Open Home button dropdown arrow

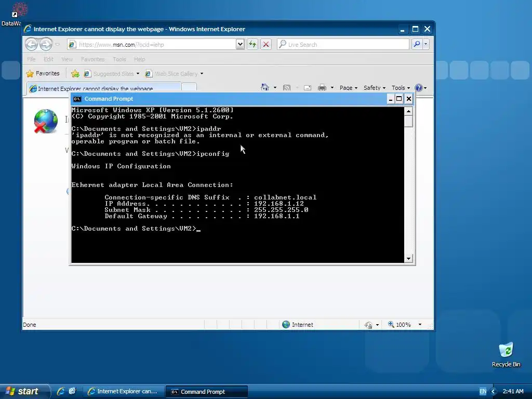pos(275,88)
